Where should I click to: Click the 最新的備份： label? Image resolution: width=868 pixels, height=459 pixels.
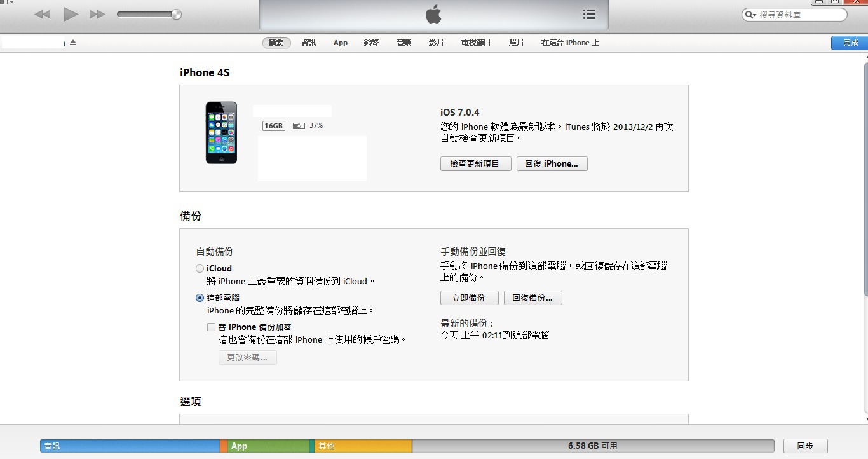point(468,324)
